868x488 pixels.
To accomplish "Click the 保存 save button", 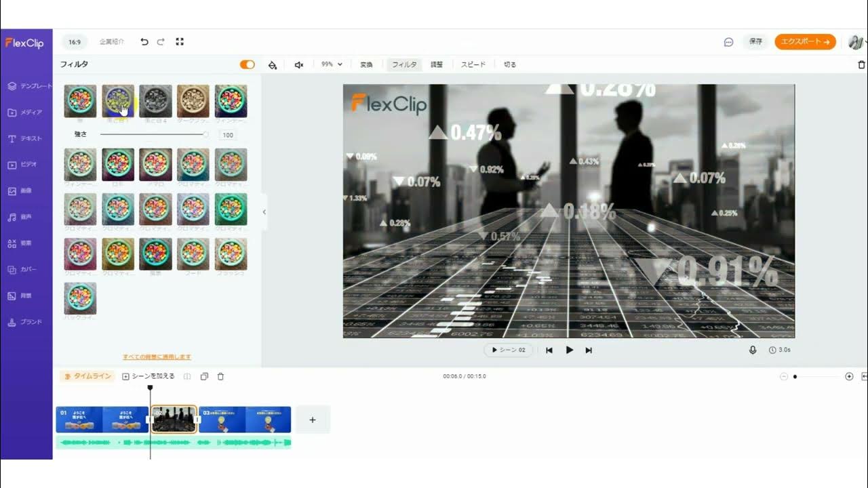I will (x=755, y=42).
